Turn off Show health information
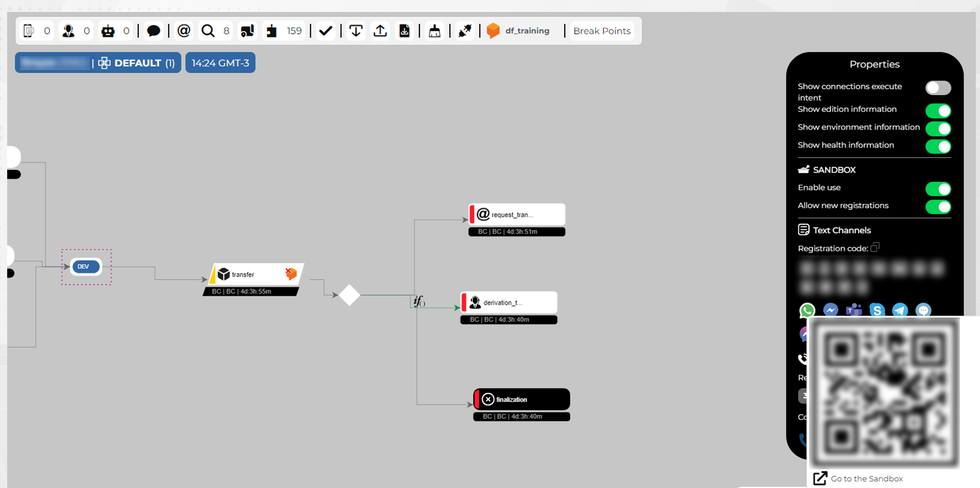Viewport: 980px width, 488px height. (938, 146)
